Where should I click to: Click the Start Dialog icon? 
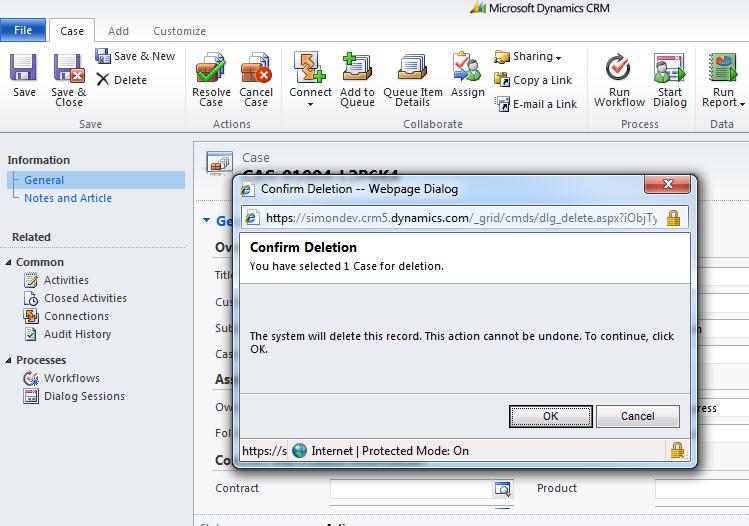click(669, 67)
